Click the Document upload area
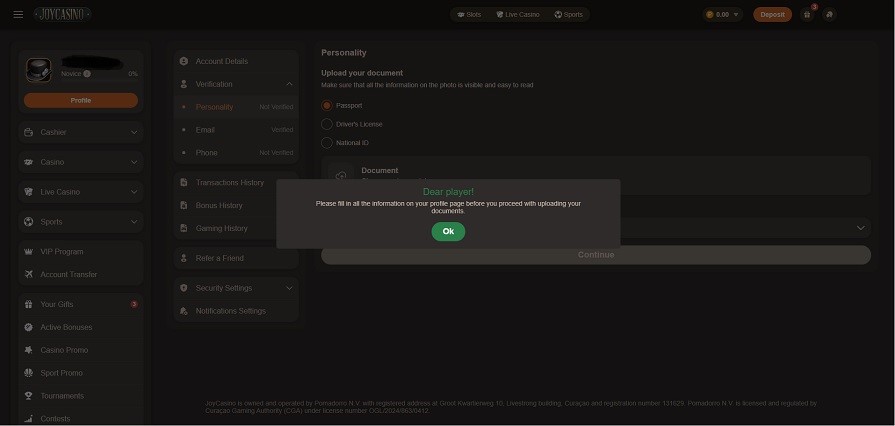The height and width of the screenshot is (426, 895). [596, 175]
